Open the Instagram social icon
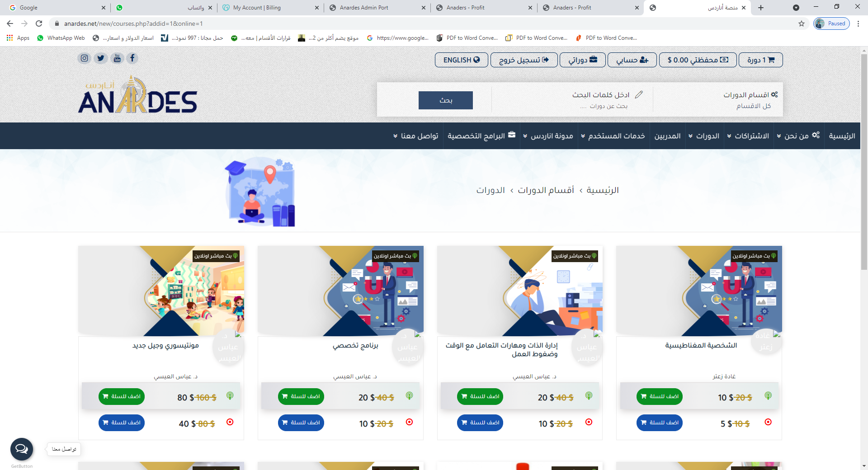Screen dimensions: 868x470 (x=84, y=58)
